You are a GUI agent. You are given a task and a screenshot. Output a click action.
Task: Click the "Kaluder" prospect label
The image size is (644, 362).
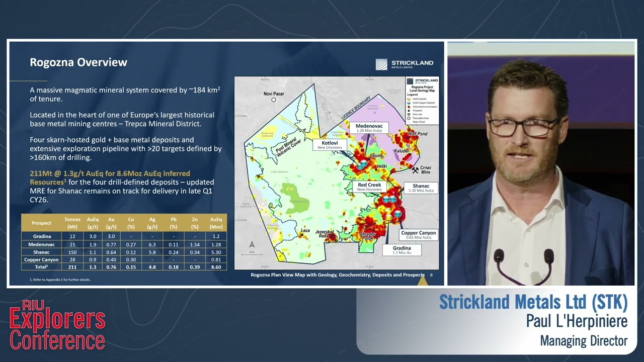[x=401, y=151]
